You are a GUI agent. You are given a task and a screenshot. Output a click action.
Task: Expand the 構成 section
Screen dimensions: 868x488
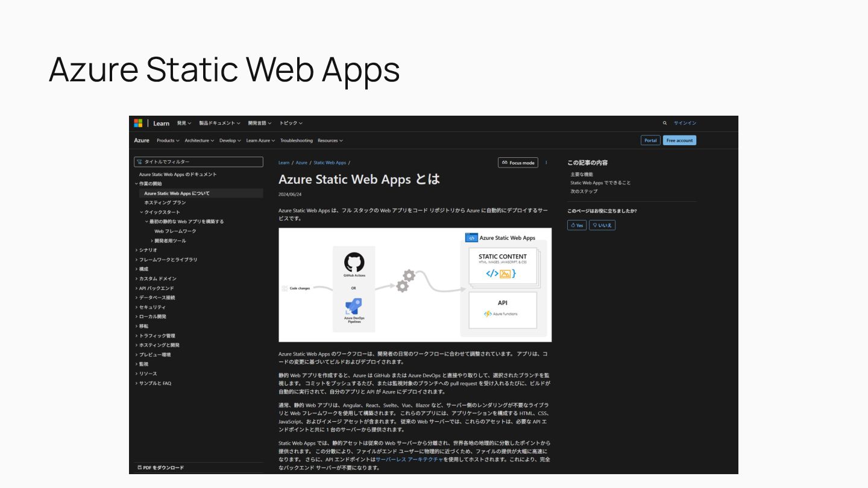141,269
